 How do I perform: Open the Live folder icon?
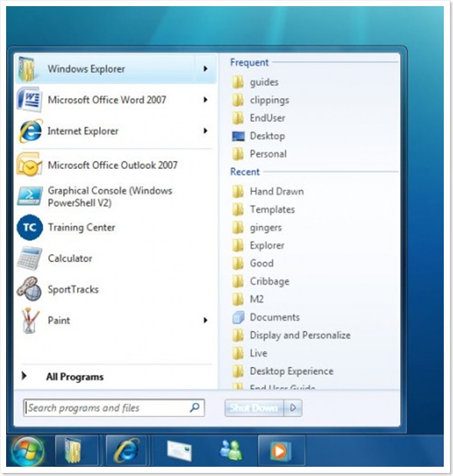pyautogui.click(x=238, y=353)
